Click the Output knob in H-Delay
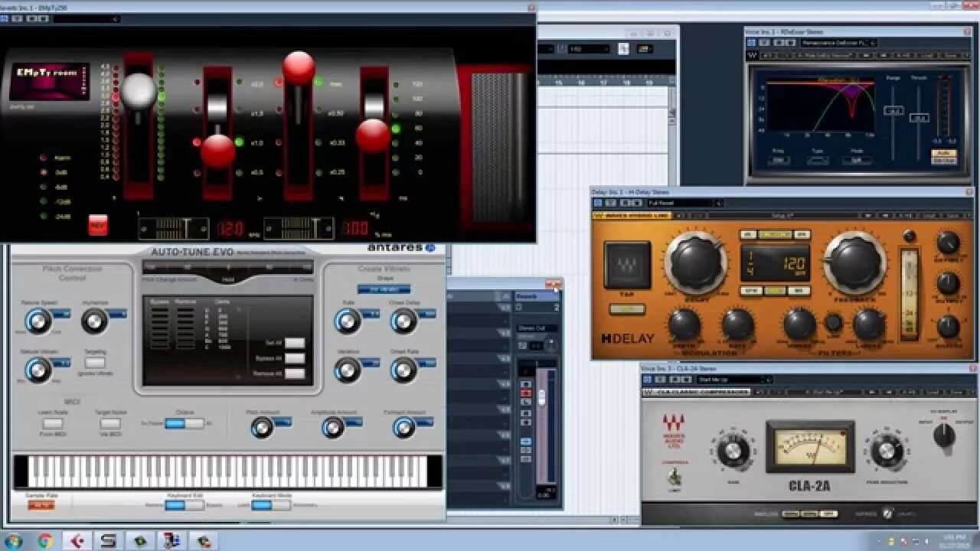 (948, 284)
